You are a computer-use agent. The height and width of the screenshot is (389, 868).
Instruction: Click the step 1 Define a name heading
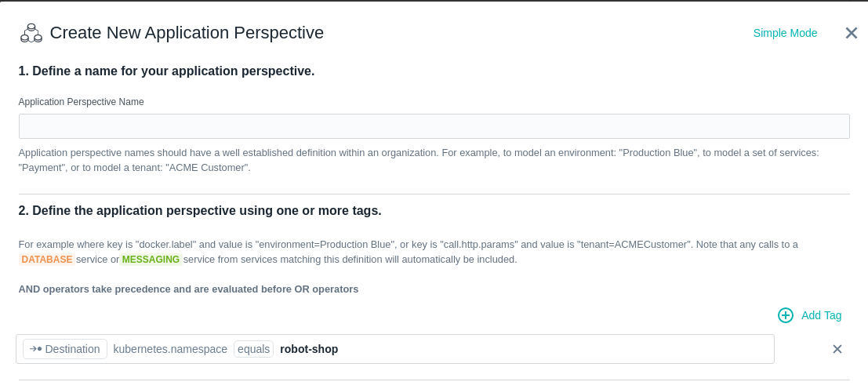(x=166, y=71)
